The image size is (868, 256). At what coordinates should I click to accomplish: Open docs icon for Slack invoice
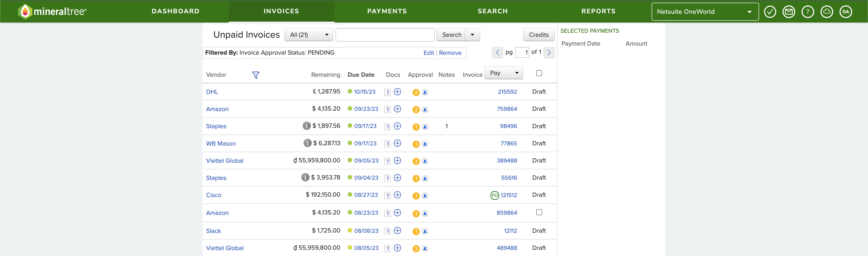[x=387, y=231]
